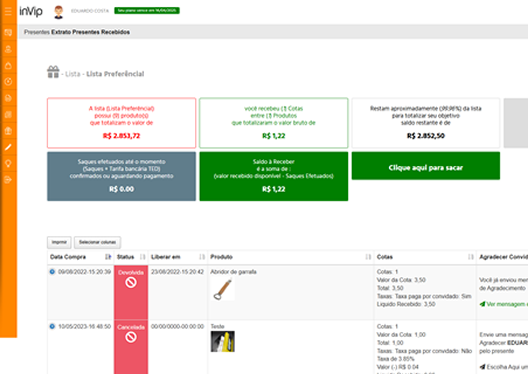The height and width of the screenshot is (374, 528).
Task: Click date '09/08/2022-15:20:39'
Action: pos(85,272)
